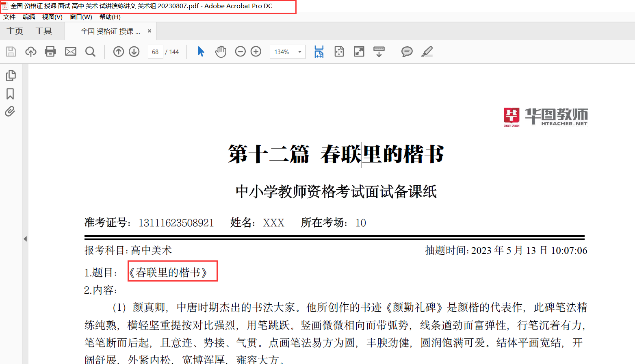Screen dimensions: 635x364
Task: Select the highlighter pen tool
Action: [x=427, y=52]
